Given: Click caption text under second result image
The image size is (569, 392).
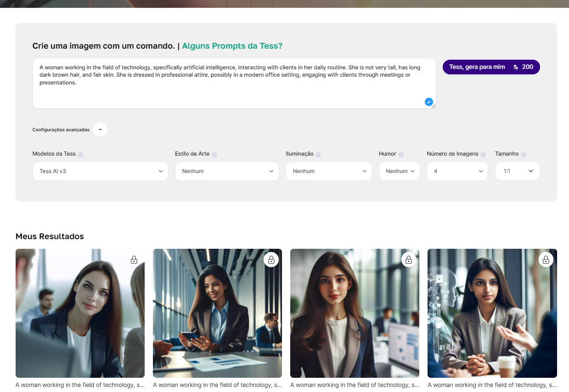Looking at the screenshot, I should 217,385.
